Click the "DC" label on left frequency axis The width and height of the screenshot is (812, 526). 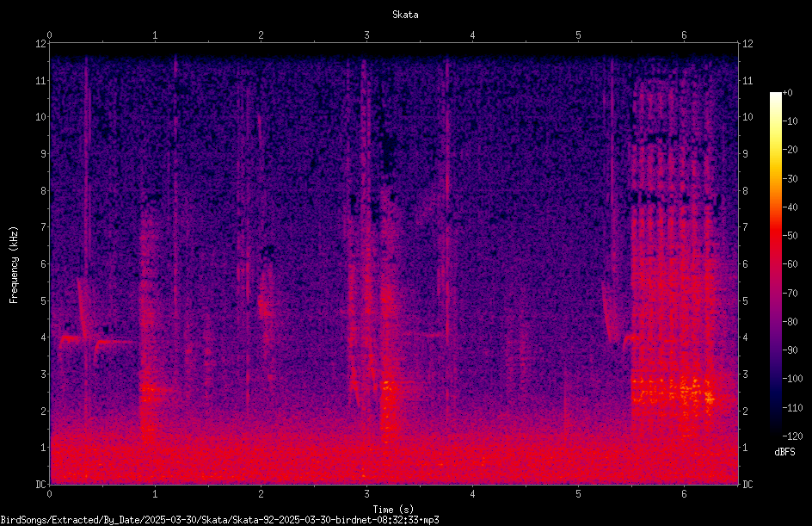click(40, 485)
